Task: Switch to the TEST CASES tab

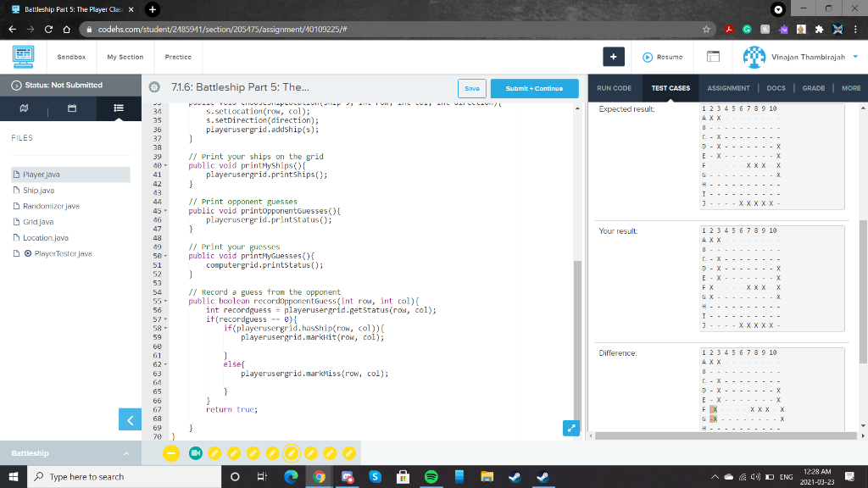Action: coord(670,88)
